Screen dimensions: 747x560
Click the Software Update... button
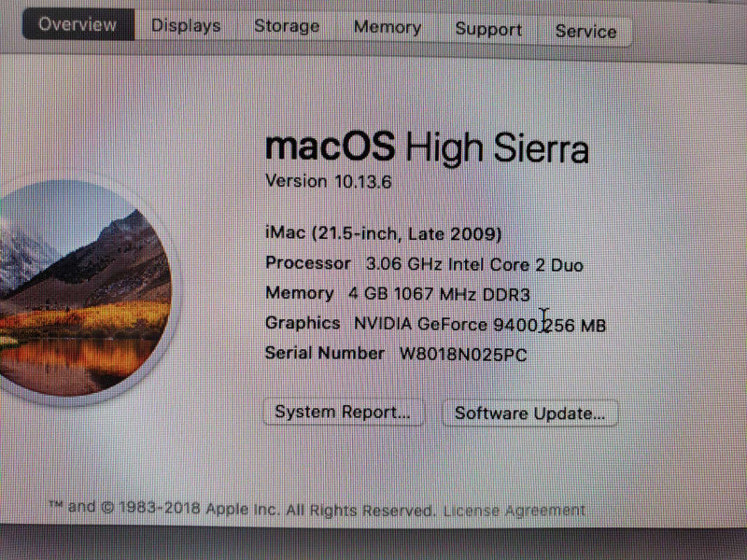tap(529, 413)
